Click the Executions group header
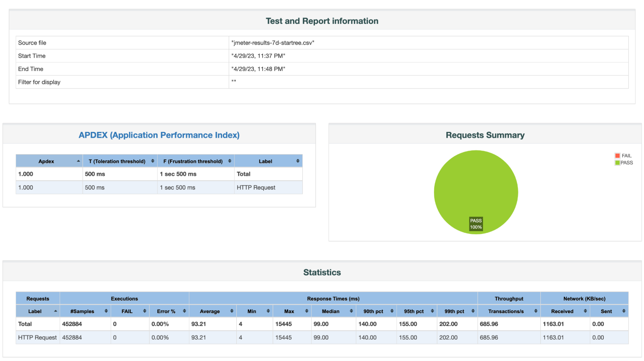Image resolution: width=644 pixels, height=361 pixels. tap(124, 299)
